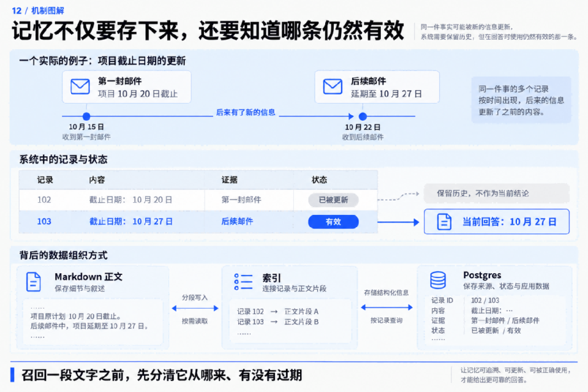Viewport: 588px width, 392px height.
Task: Click the caption 收到第一封邮件
Action: tap(86, 137)
